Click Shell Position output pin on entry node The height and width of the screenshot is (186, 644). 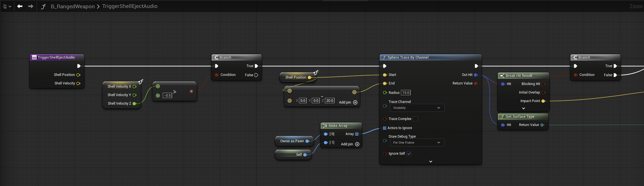coord(78,75)
